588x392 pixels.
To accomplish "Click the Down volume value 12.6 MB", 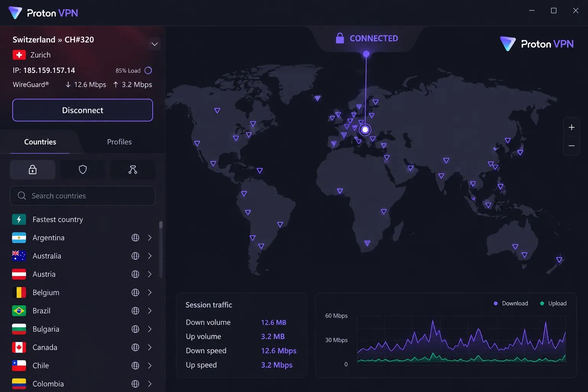I will coord(274,322).
